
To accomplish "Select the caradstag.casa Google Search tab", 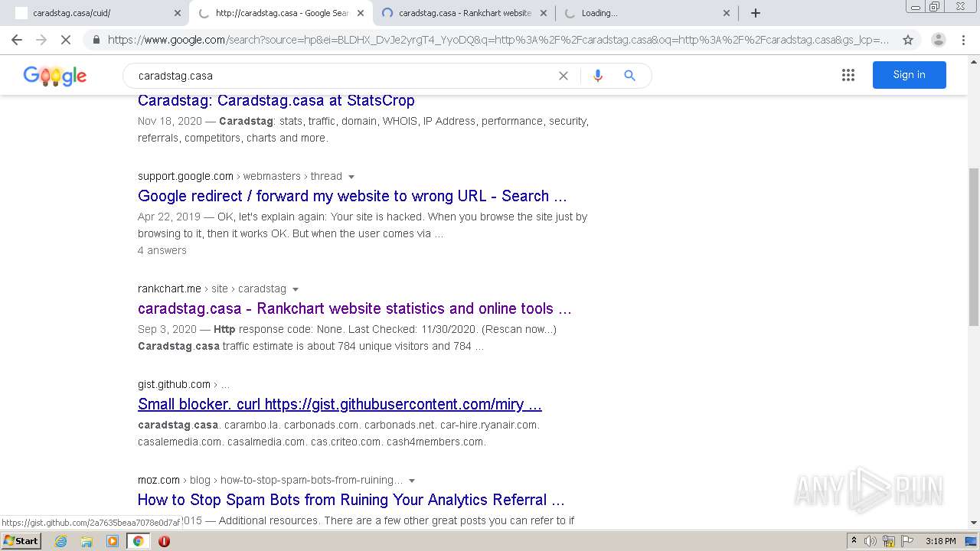I will [282, 13].
